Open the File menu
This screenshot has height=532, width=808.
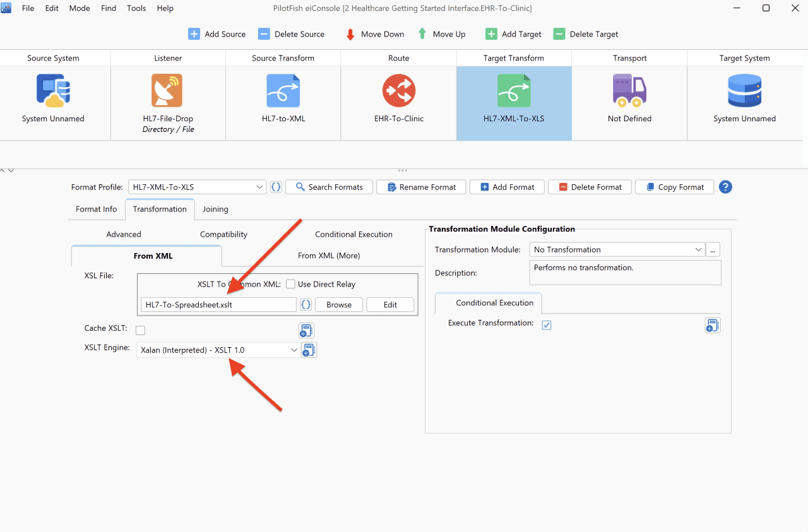click(28, 8)
